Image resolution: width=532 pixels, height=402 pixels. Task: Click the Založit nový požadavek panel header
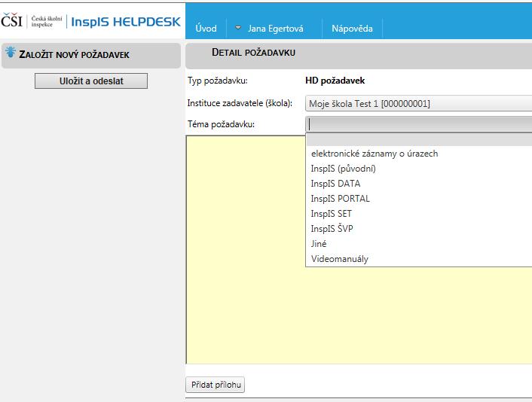point(91,55)
